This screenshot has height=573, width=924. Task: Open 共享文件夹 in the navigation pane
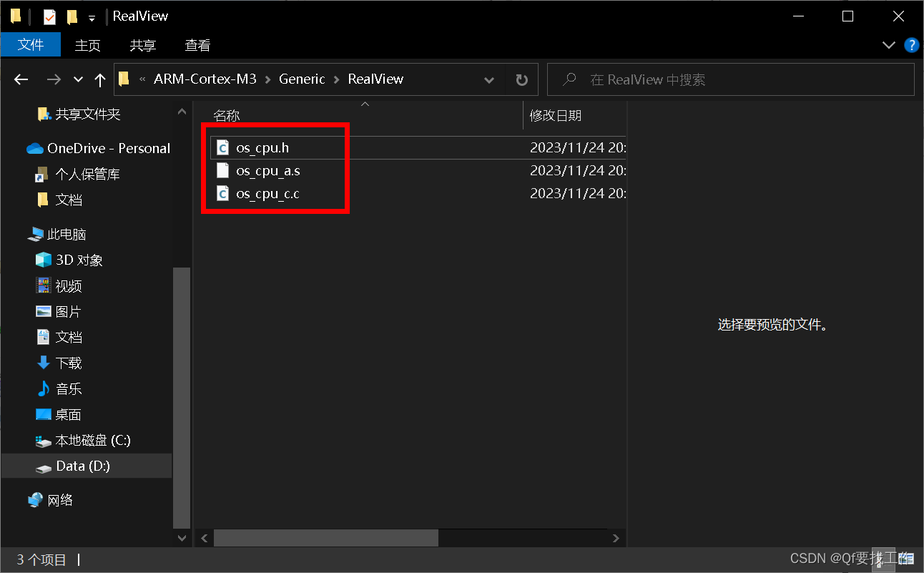(x=88, y=114)
